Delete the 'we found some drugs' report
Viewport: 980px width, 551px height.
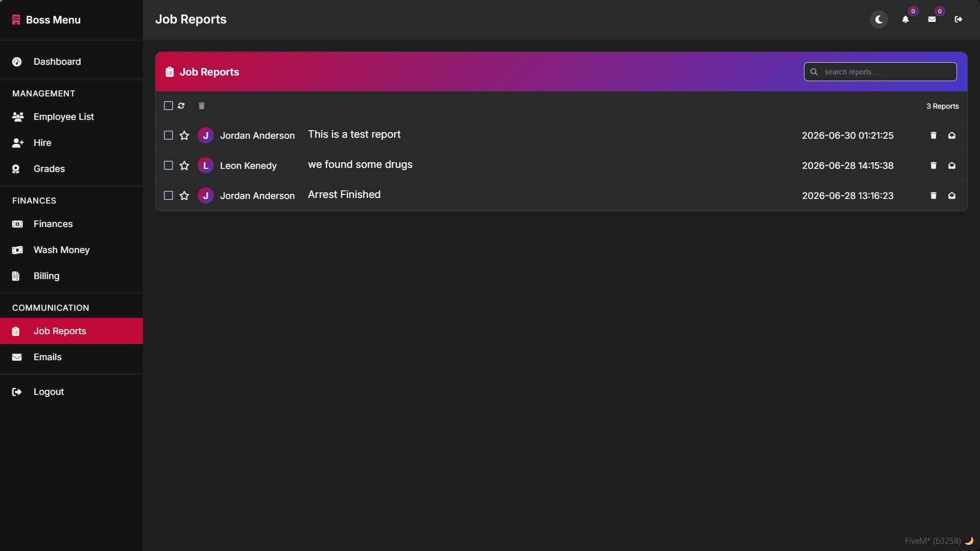933,165
